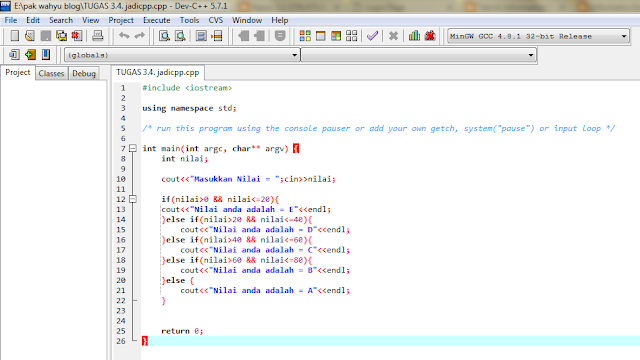This screenshot has height=360, width=640.
Task: Run the program window icon
Action: 320,36
